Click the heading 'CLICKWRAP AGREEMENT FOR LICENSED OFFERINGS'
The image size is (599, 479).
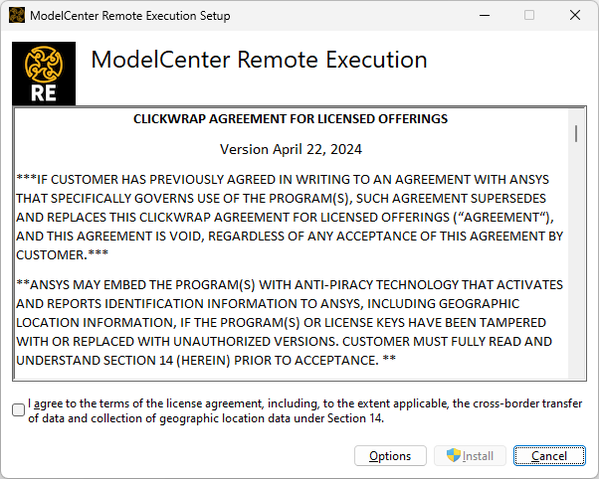[290, 119]
